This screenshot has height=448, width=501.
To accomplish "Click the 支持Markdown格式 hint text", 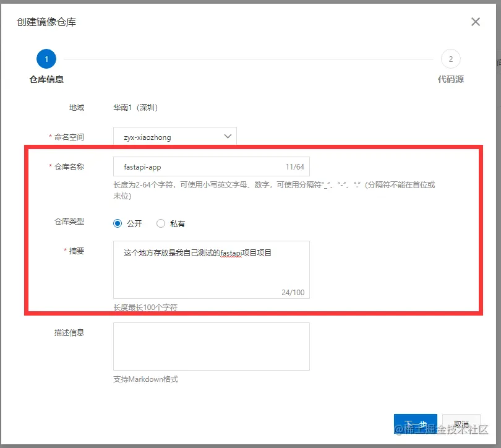I will coord(146,379).
